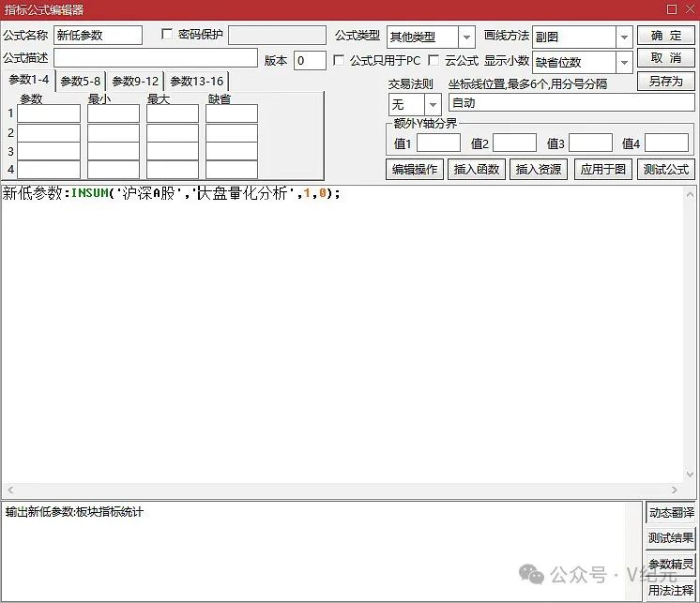Switch to 参数9-12 tab

pos(135,82)
